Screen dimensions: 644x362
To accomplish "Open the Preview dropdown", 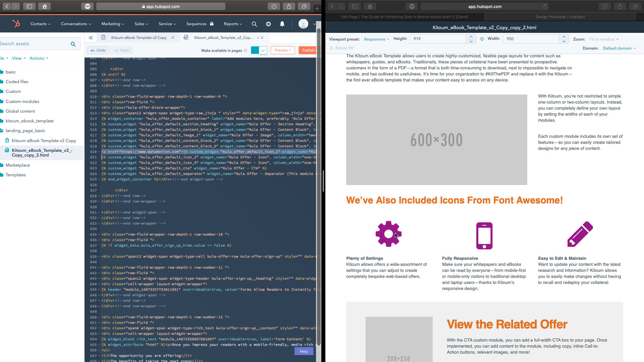I will [282, 50].
